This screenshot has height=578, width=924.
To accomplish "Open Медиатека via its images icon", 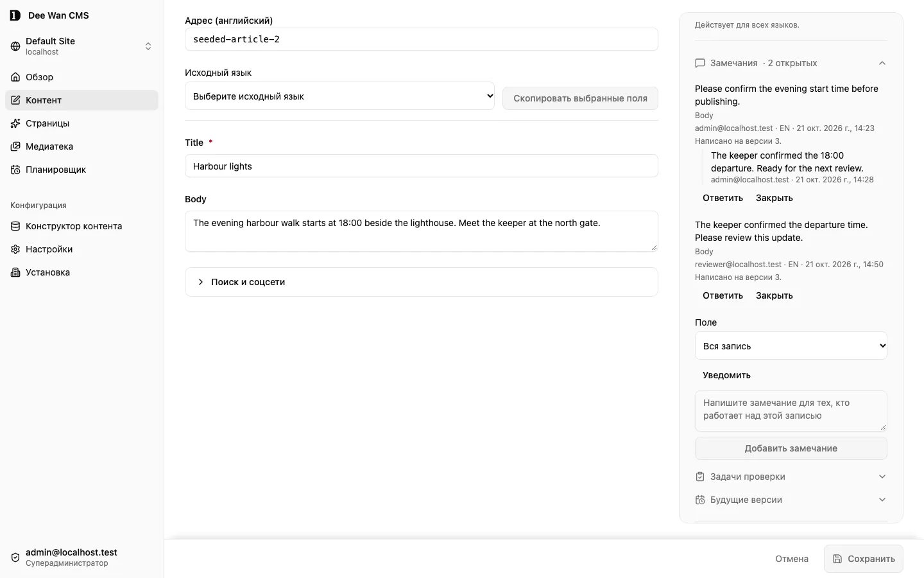I will pyautogui.click(x=15, y=146).
